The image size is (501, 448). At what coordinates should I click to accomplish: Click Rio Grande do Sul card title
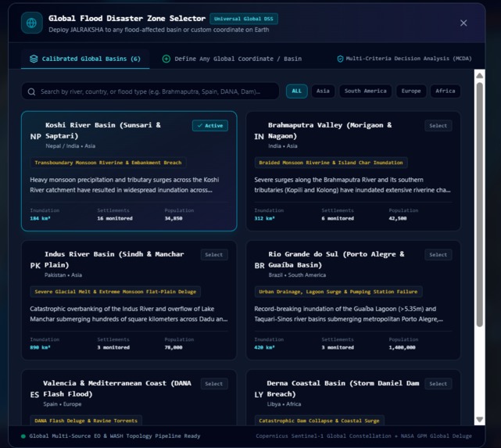click(x=336, y=260)
